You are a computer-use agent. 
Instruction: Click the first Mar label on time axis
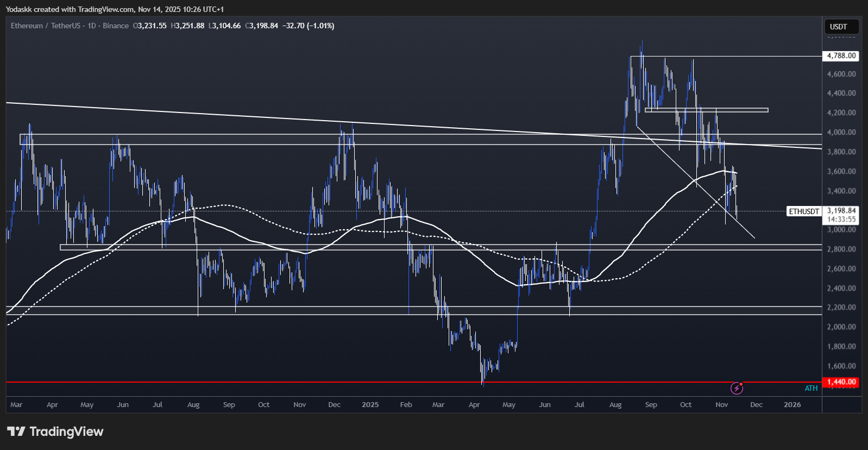[16, 405]
